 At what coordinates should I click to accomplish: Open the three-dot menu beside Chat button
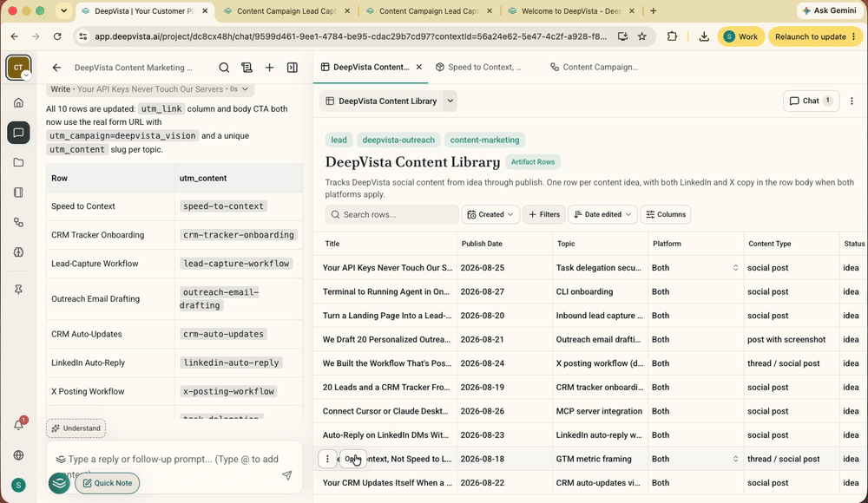click(x=852, y=101)
